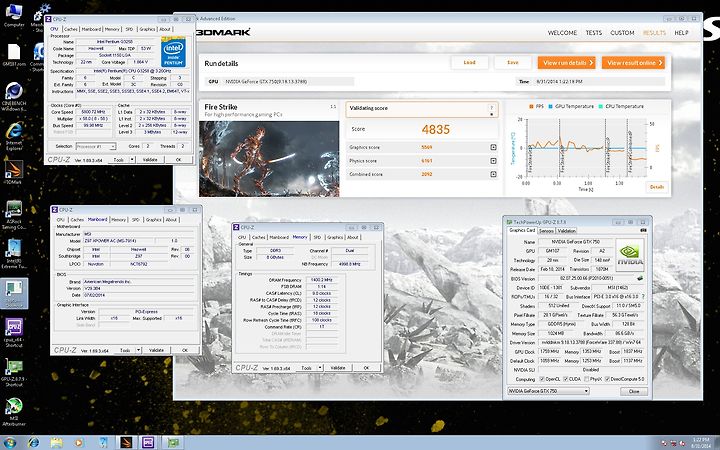Open the cpuz_x64 shortcut on the desktop
The image size is (720, 450).
[x=14, y=332]
